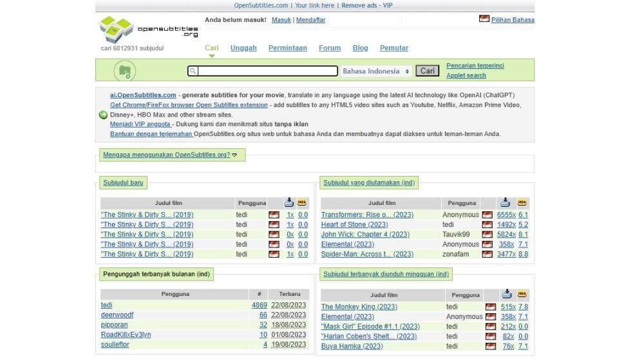Click the green folder upload icon
Screen dimensions: 644x359
coord(125,71)
